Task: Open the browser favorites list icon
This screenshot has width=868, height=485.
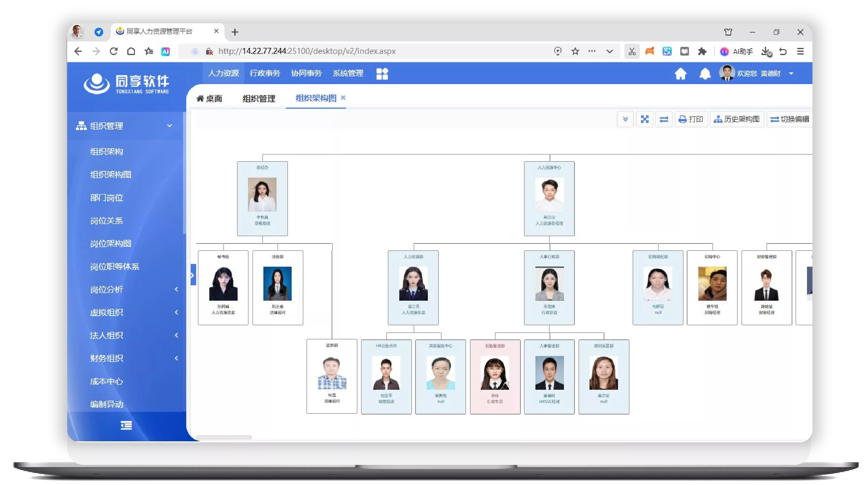Action: tap(148, 51)
